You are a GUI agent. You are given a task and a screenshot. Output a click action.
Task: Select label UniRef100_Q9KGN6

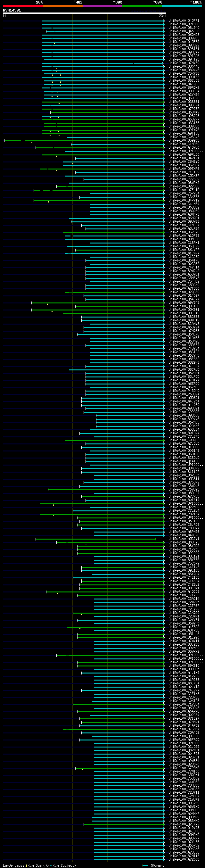184,849
